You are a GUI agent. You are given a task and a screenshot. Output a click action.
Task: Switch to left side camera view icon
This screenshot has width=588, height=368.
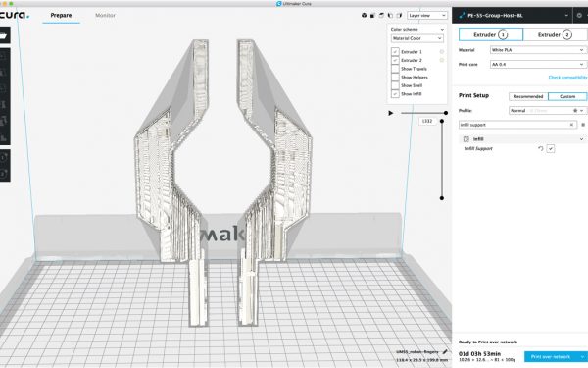(390, 16)
